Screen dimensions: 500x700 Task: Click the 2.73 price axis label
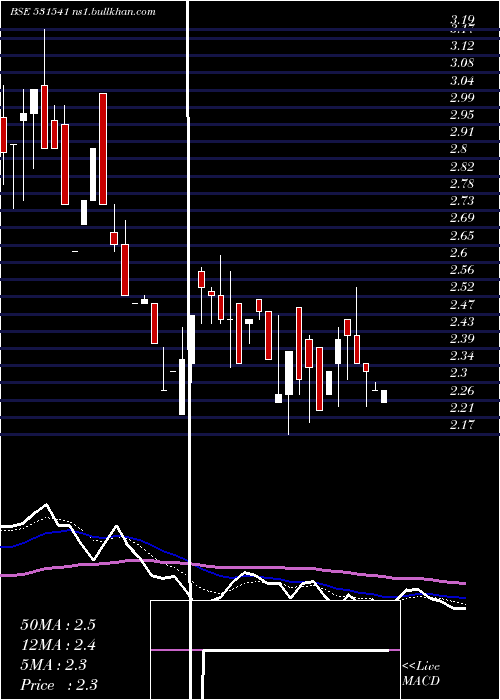click(462, 201)
